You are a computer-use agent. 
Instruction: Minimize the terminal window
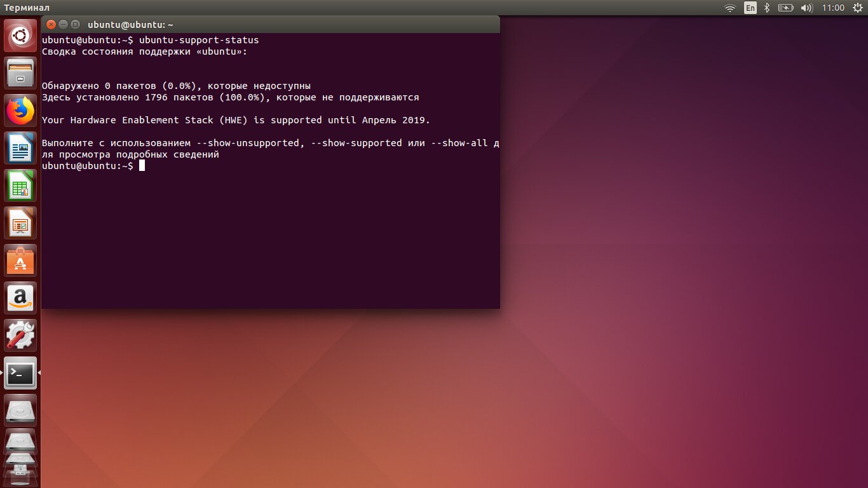pyautogui.click(x=63, y=24)
